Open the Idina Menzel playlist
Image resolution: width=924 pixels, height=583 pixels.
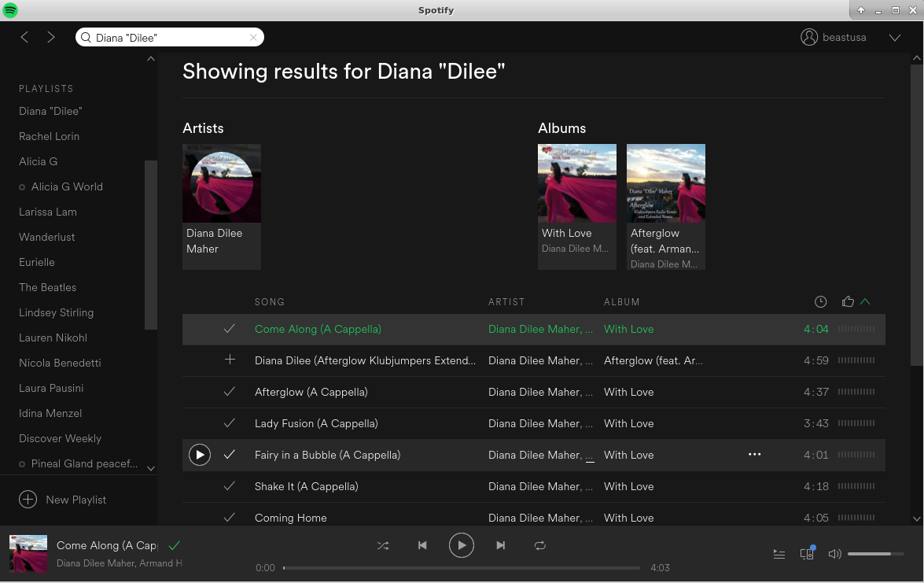(50, 413)
